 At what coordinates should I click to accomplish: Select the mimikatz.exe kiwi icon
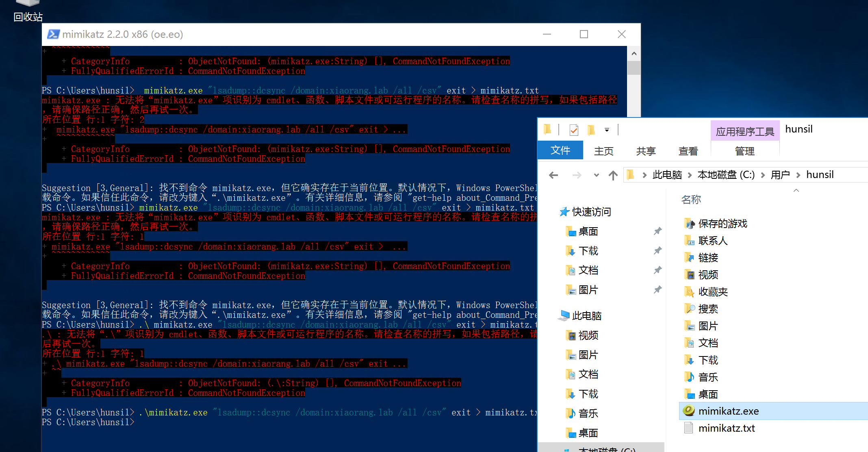689,411
